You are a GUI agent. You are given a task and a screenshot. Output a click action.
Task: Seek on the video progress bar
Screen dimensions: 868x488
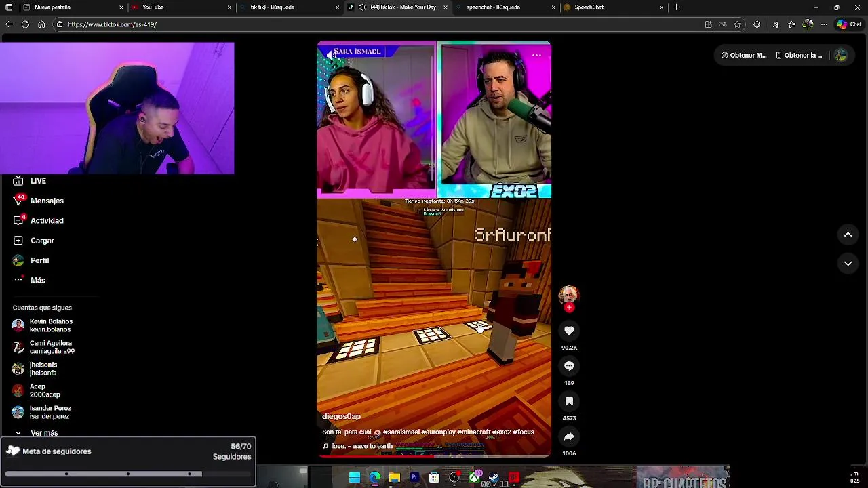click(x=434, y=455)
